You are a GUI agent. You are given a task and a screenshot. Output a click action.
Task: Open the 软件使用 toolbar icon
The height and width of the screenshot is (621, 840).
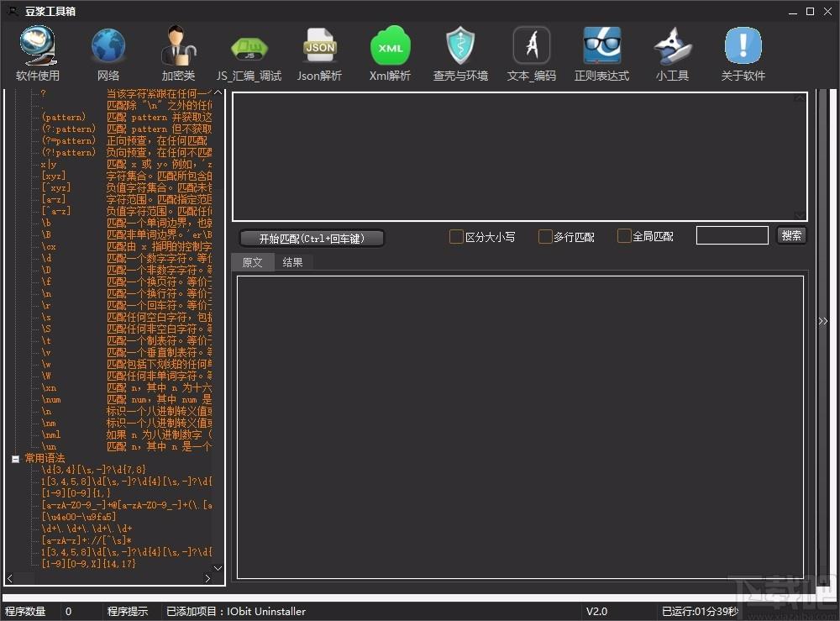coord(38,54)
